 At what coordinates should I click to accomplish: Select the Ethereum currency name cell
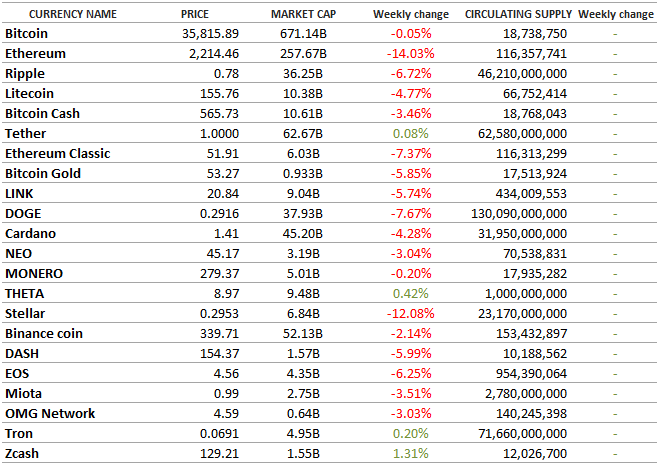point(35,54)
